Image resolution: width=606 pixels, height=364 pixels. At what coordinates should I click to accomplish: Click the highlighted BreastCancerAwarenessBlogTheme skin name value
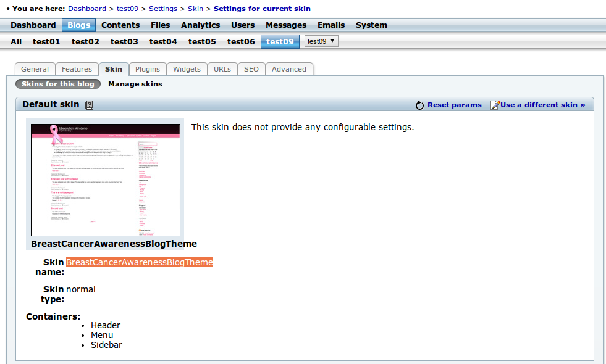coord(140,262)
